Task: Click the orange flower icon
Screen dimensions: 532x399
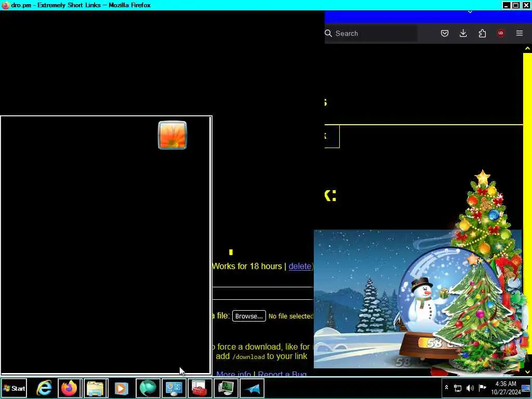Action: tap(172, 135)
